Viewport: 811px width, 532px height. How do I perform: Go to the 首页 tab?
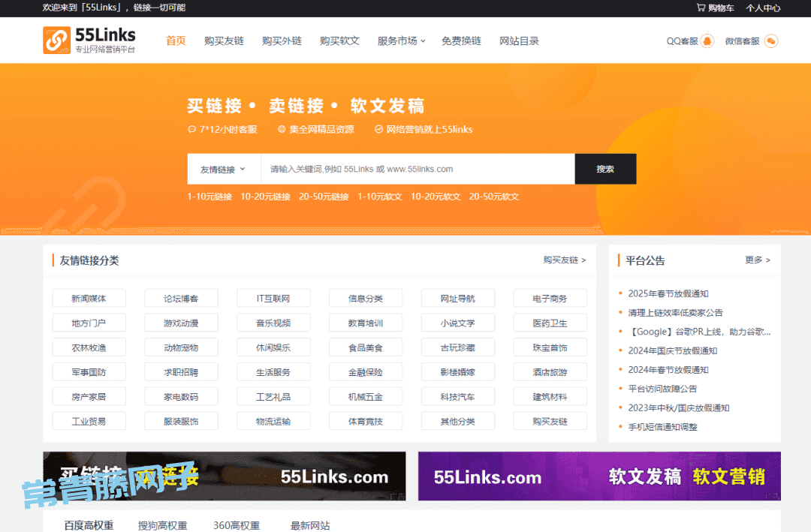tap(176, 41)
